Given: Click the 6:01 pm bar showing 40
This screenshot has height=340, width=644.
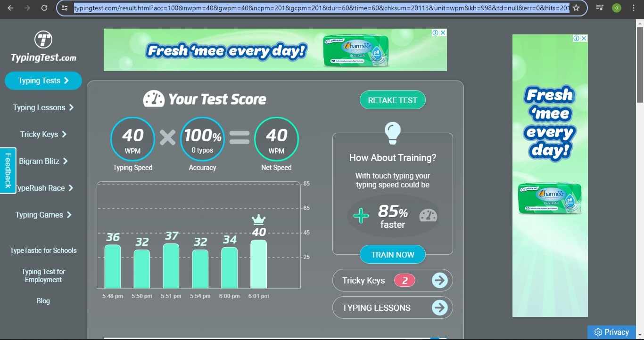Looking at the screenshot, I should (x=259, y=264).
